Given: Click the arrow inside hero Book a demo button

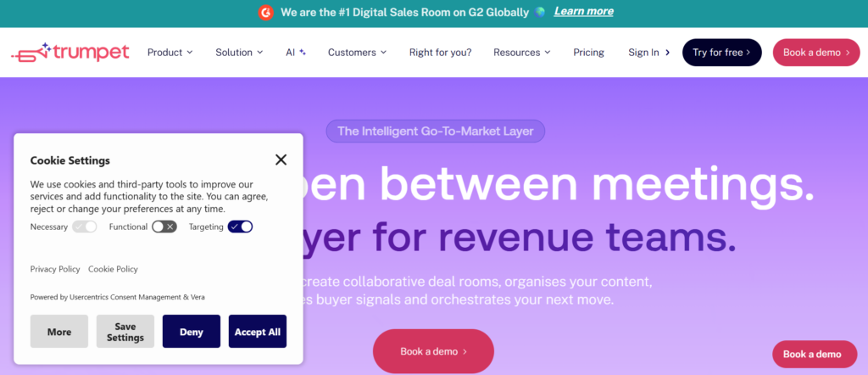Looking at the screenshot, I should tap(465, 352).
